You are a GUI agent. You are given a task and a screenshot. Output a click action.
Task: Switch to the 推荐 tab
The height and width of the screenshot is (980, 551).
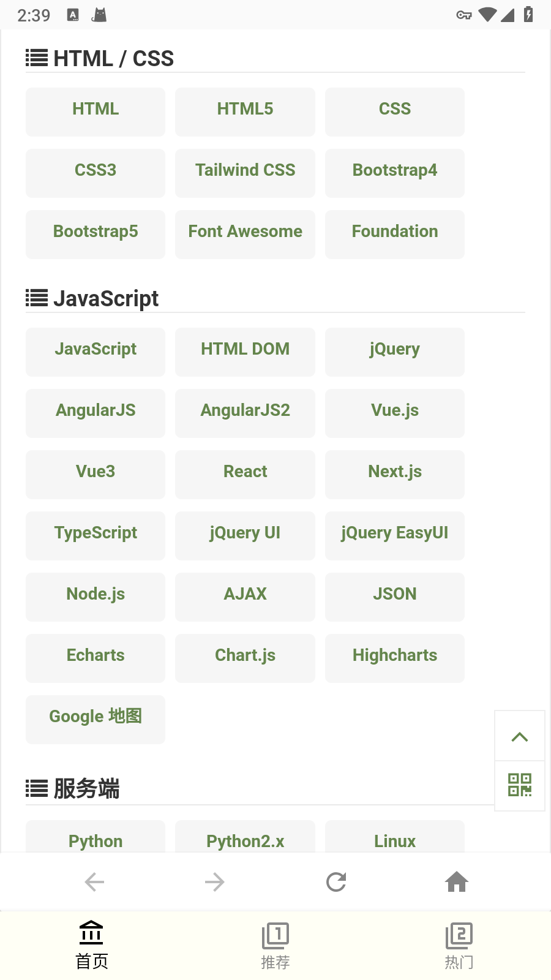coord(275,946)
